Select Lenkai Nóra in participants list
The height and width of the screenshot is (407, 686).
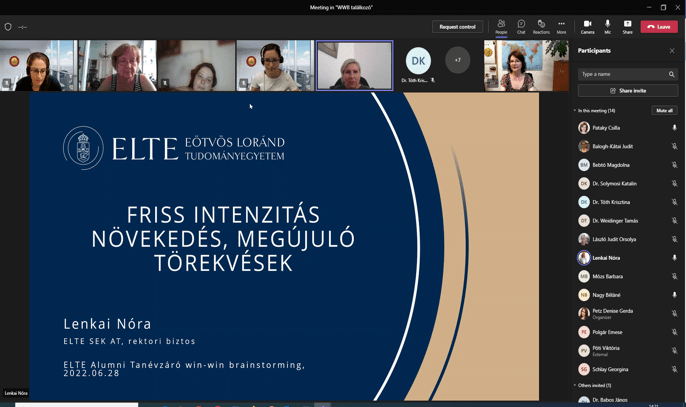(x=628, y=258)
